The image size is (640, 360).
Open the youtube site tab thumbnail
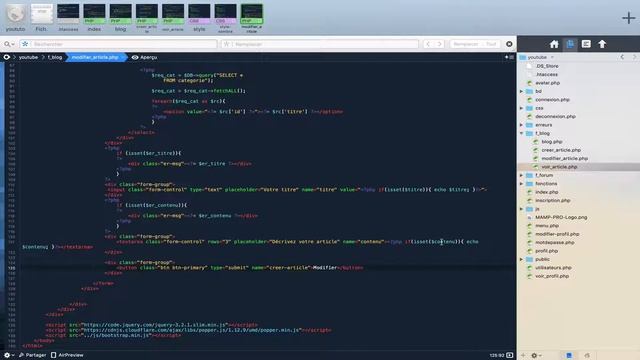[x=16, y=18]
